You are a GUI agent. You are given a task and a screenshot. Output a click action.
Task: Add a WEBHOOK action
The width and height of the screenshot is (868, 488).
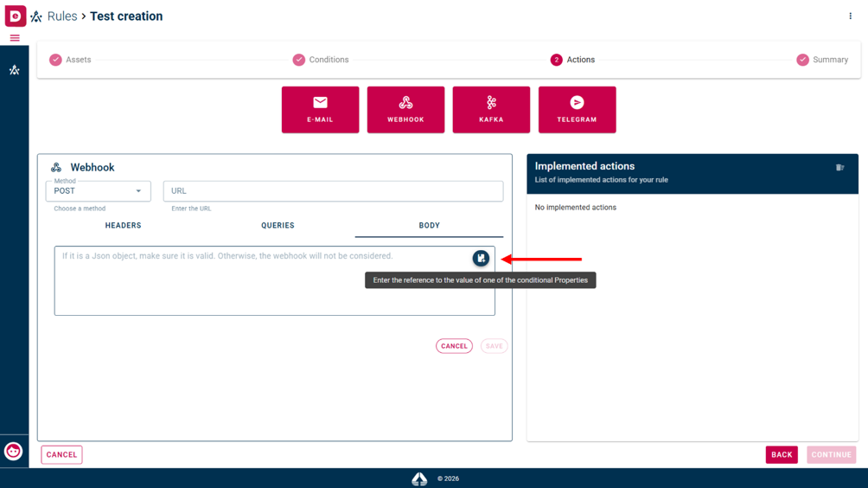(405, 110)
